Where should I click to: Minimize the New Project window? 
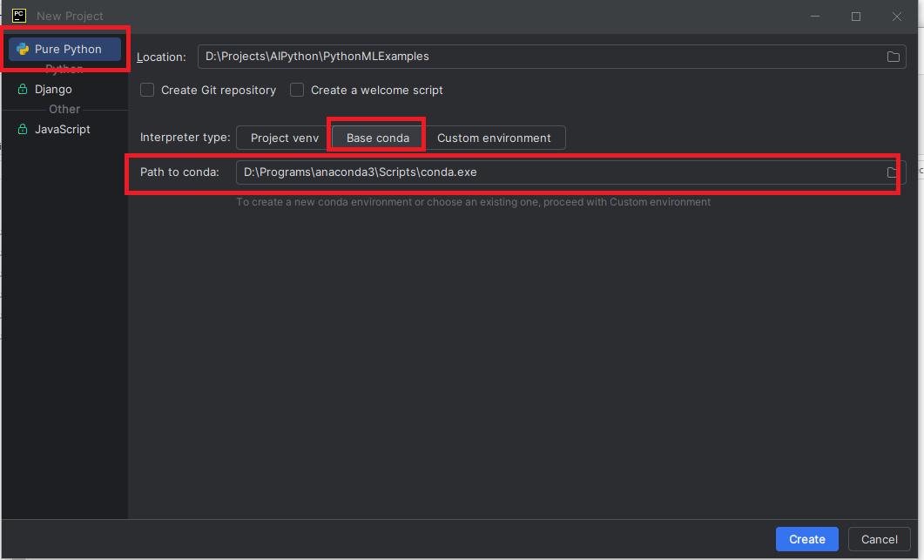pyautogui.click(x=815, y=16)
